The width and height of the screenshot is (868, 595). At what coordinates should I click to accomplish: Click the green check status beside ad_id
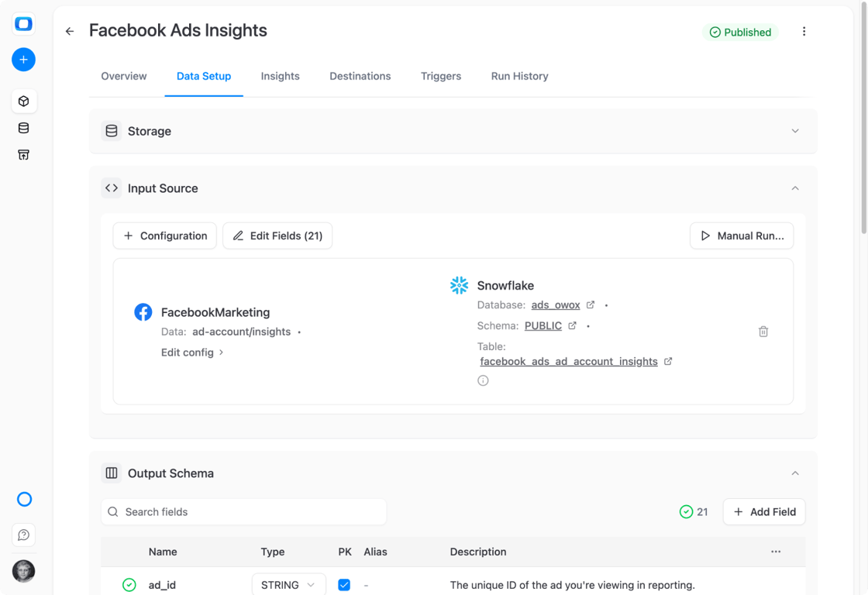coord(129,585)
